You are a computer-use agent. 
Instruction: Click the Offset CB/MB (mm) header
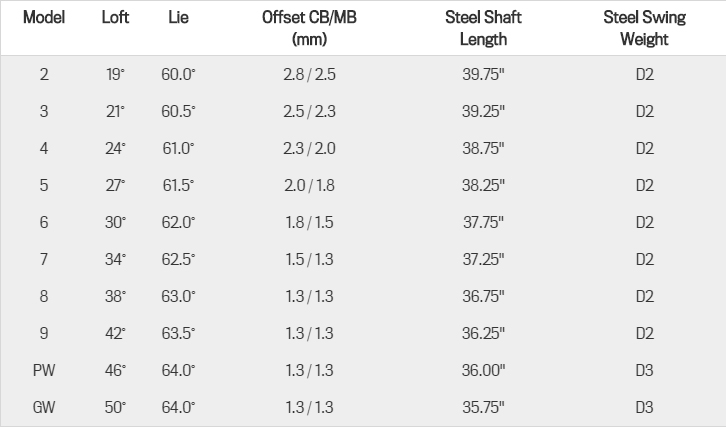click(309, 28)
